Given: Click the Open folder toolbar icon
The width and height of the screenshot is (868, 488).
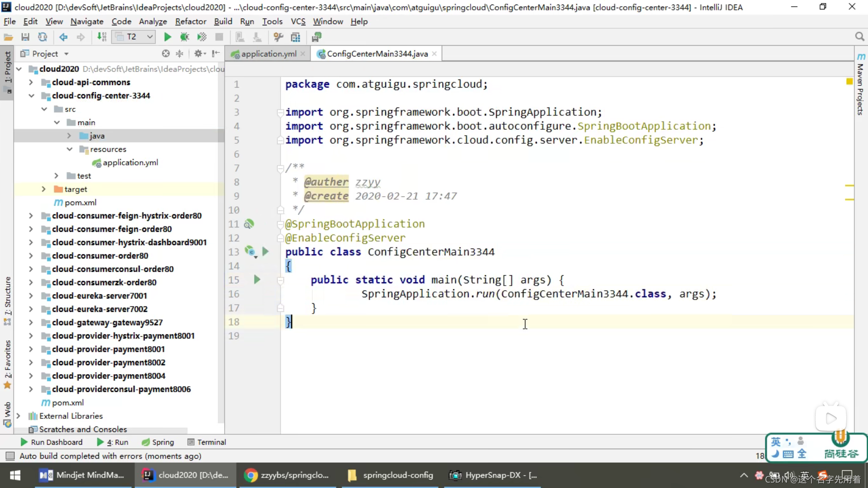Looking at the screenshot, I should [8, 37].
